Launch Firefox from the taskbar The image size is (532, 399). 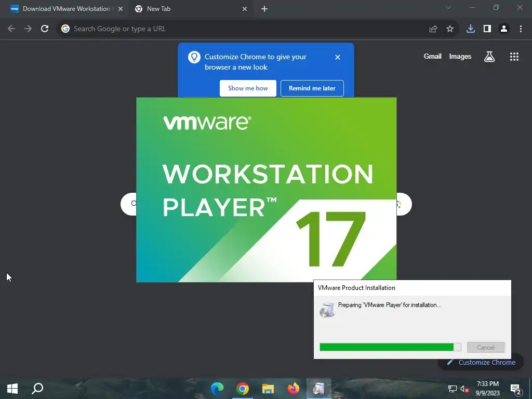tap(294, 389)
